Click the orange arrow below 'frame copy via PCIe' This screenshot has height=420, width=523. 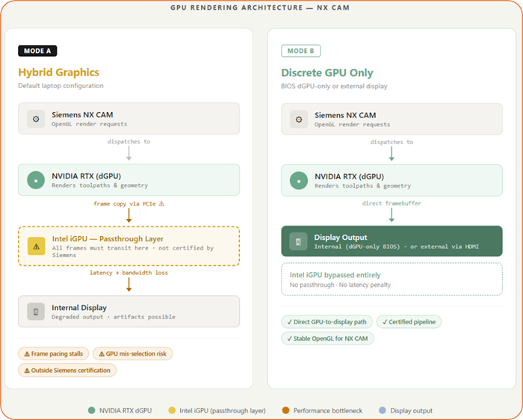click(129, 215)
